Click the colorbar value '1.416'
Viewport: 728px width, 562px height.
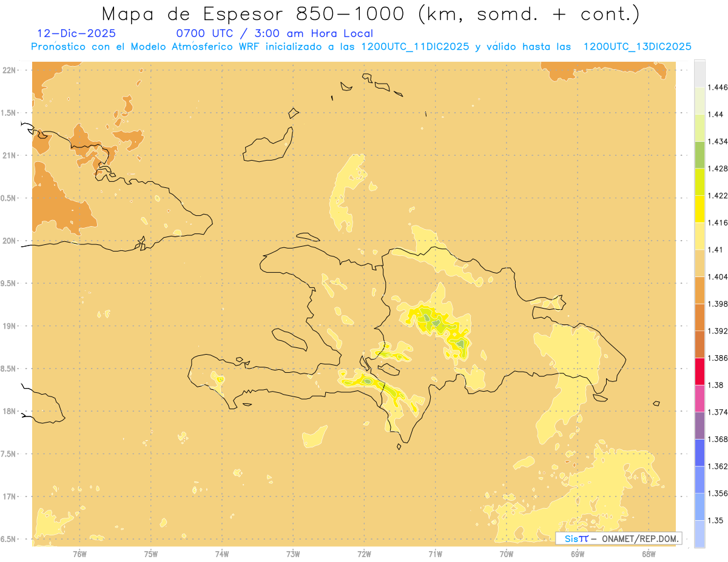pos(718,222)
